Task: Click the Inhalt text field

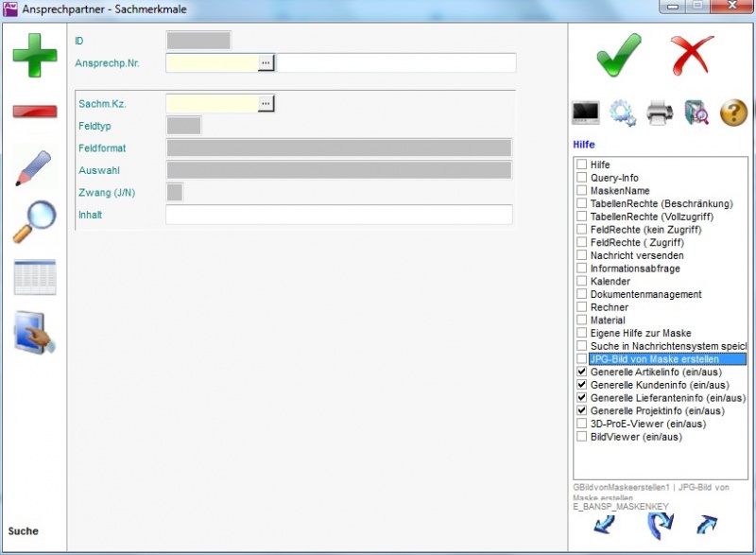Action: click(338, 215)
